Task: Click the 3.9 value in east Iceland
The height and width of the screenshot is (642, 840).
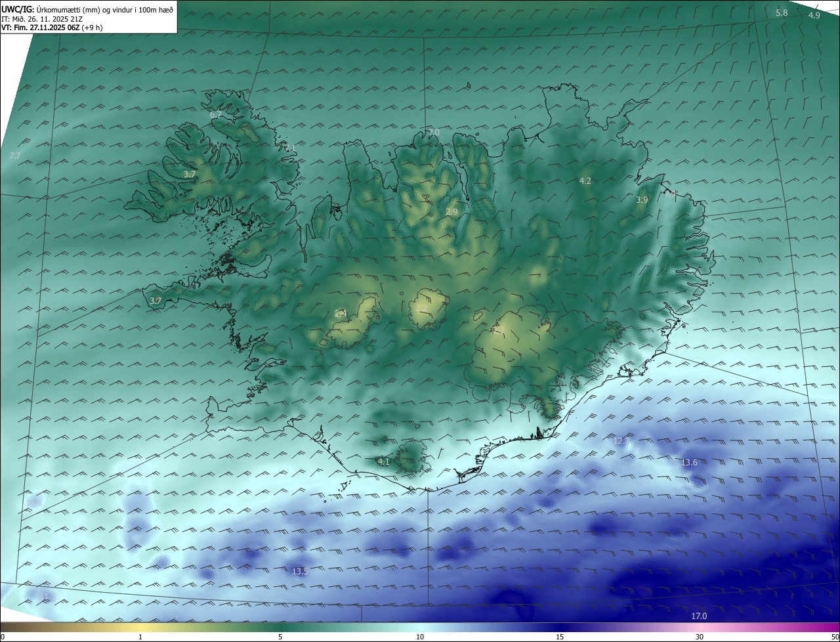Action: coord(642,200)
